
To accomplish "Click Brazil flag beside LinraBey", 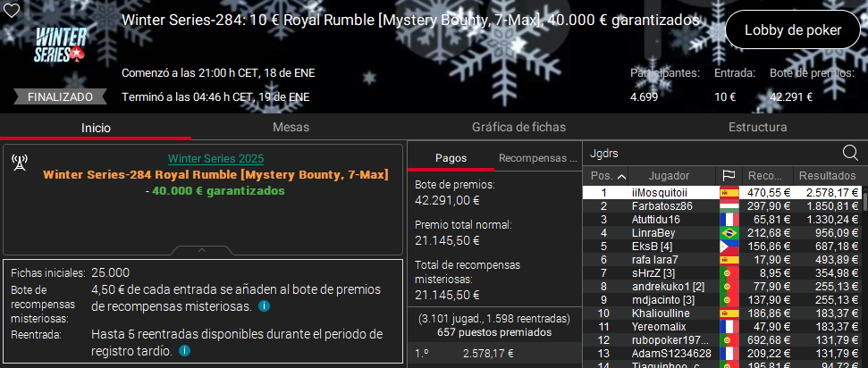I will coord(729,232).
